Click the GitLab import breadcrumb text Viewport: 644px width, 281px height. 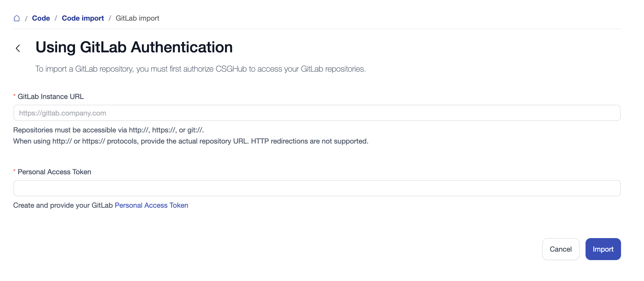[137, 18]
